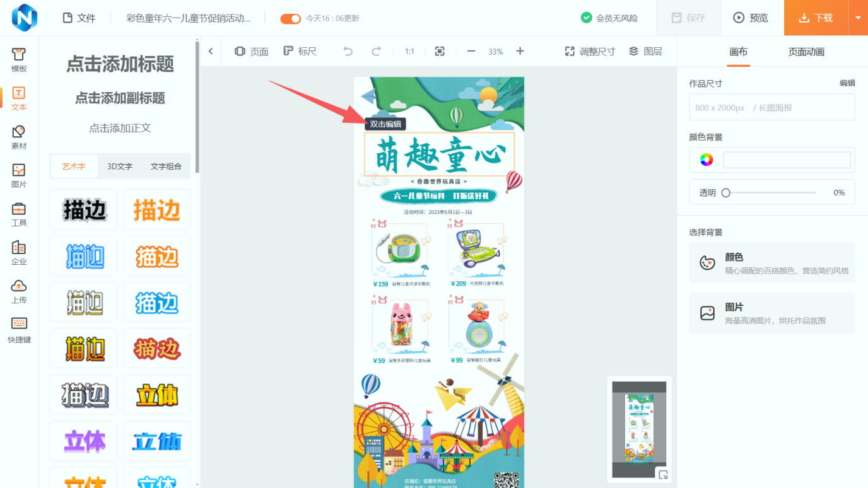Click the 保存 save button
This screenshot has height=488, width=868.
pos(688,18)
